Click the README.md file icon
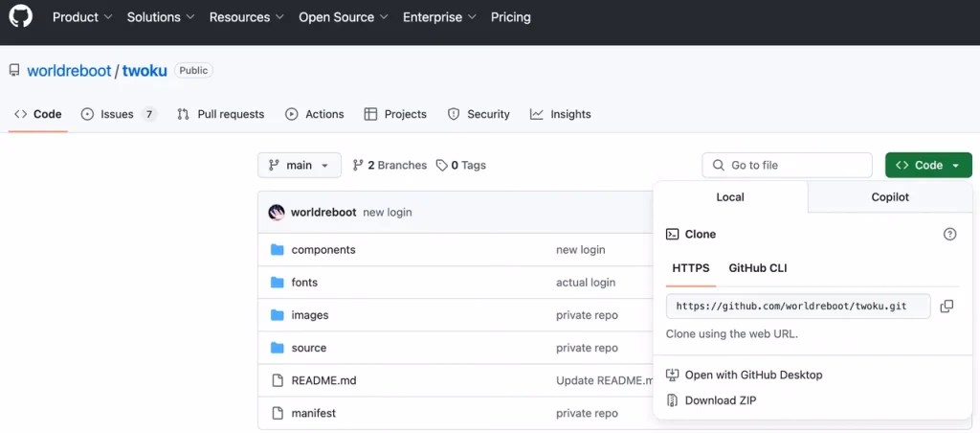The height and width of the screenshot is (433, 980). point(278,380)
